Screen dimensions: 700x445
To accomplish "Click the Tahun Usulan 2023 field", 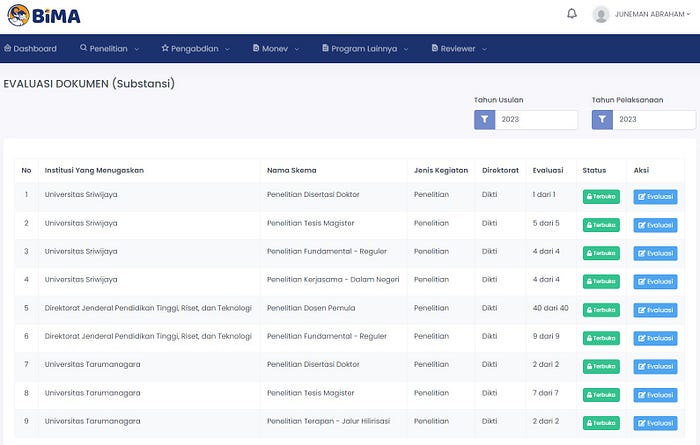I will 536,120.
